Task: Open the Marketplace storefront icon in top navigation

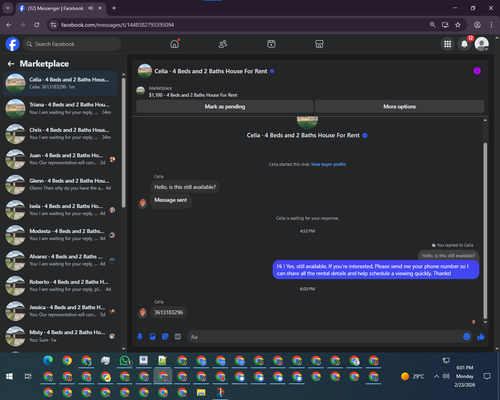Action: pos(319,44)
